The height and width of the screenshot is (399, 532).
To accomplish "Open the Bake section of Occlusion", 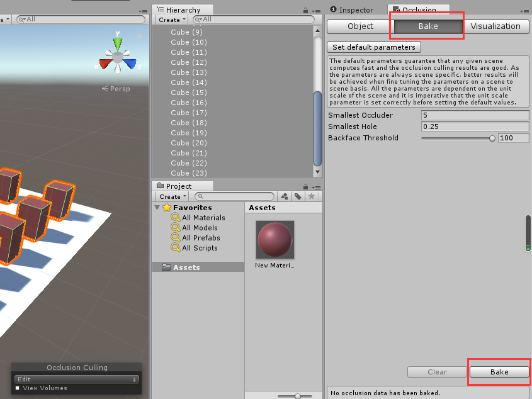I will 428,26.
